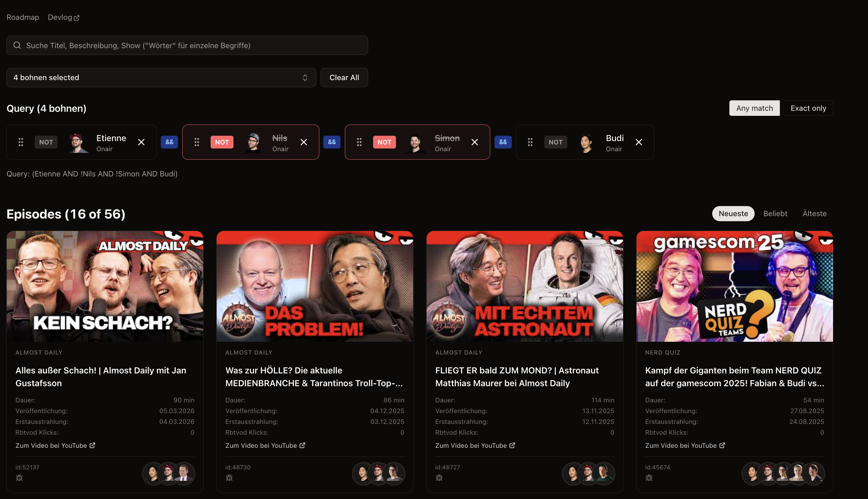868x499 pixels.
Task: Switch the && operator between Simon and Budi
Action: [503, 142]
